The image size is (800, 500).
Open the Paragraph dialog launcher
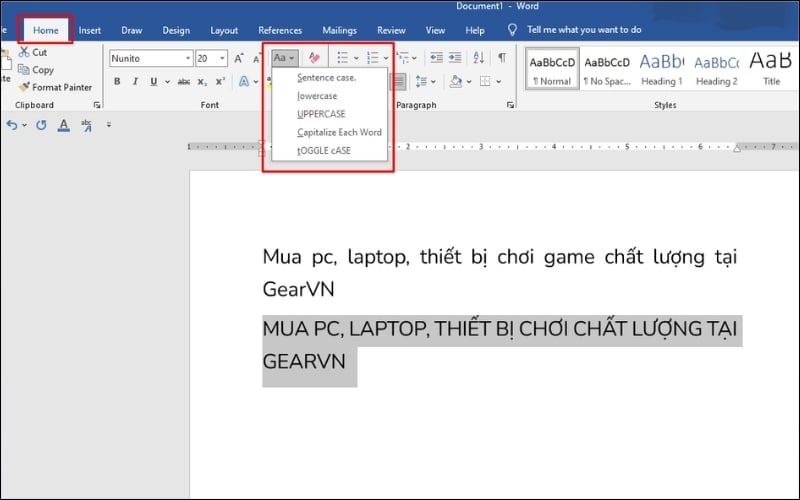click(x=510, y=105)
